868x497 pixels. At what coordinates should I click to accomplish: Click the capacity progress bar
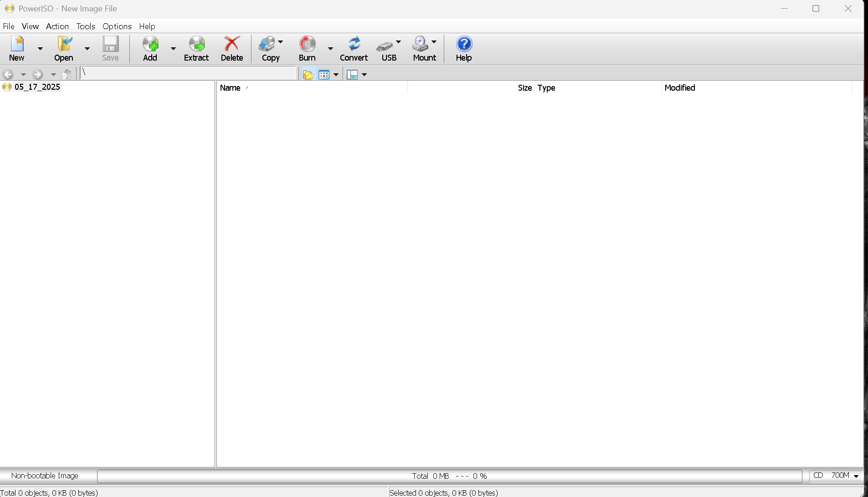[449, 476]
